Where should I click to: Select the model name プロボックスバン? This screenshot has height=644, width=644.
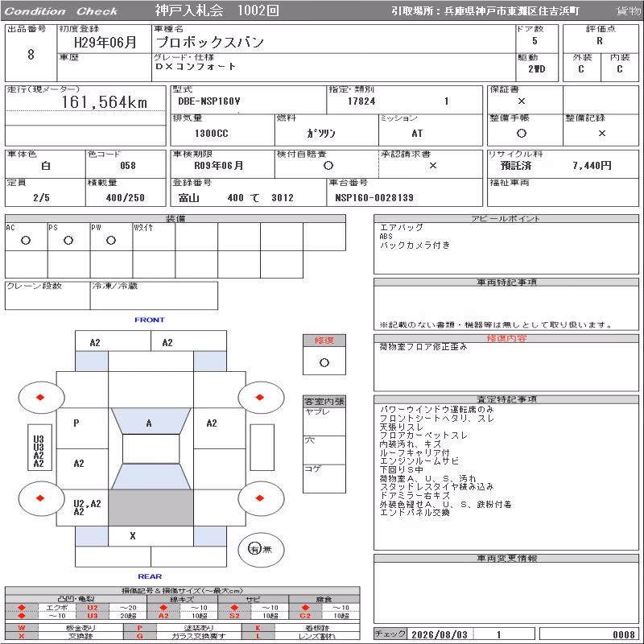tap(210, 42)
